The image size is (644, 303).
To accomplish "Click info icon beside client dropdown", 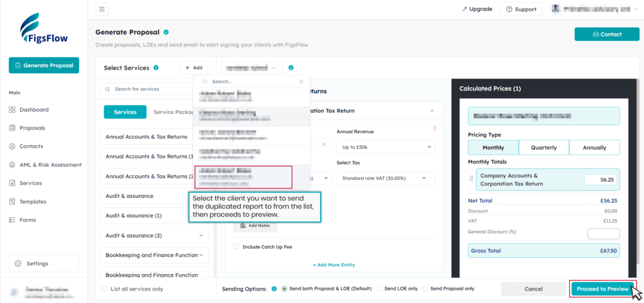I will click(x=291, y=68).
